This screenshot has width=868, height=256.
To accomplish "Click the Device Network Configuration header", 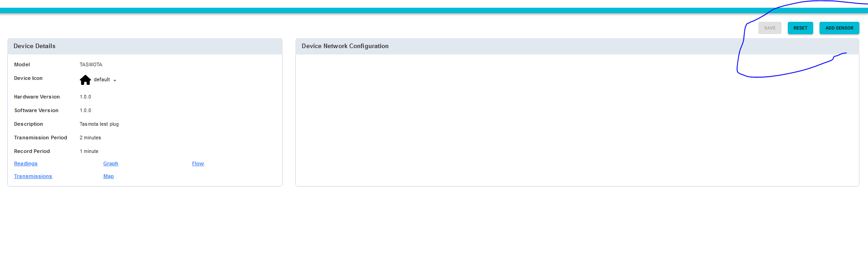I will 345,46.
